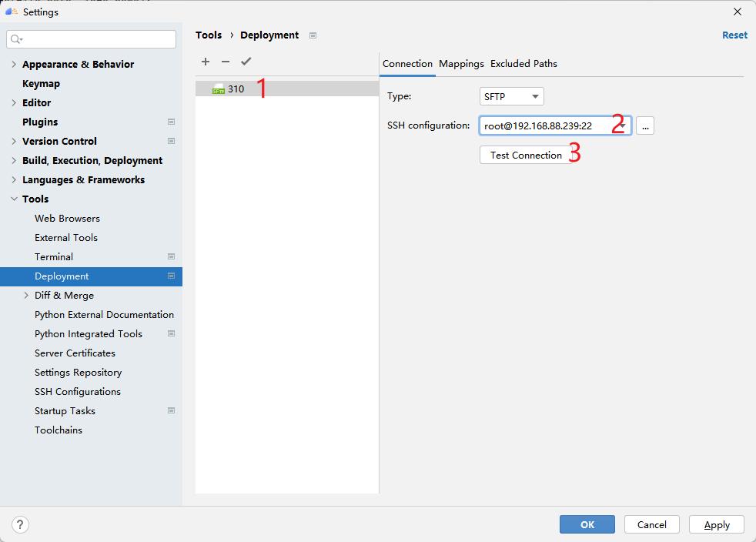Click the remove server minus icon
Viewport: 756px width, 542px height.
coord(226,62)
